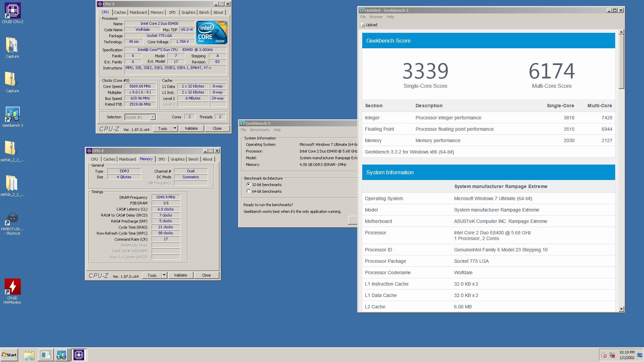The width and height of the screenshot is (644, 362).
Task: Click Tools button in Memory CPU-Z
Action: coord(152,275)
